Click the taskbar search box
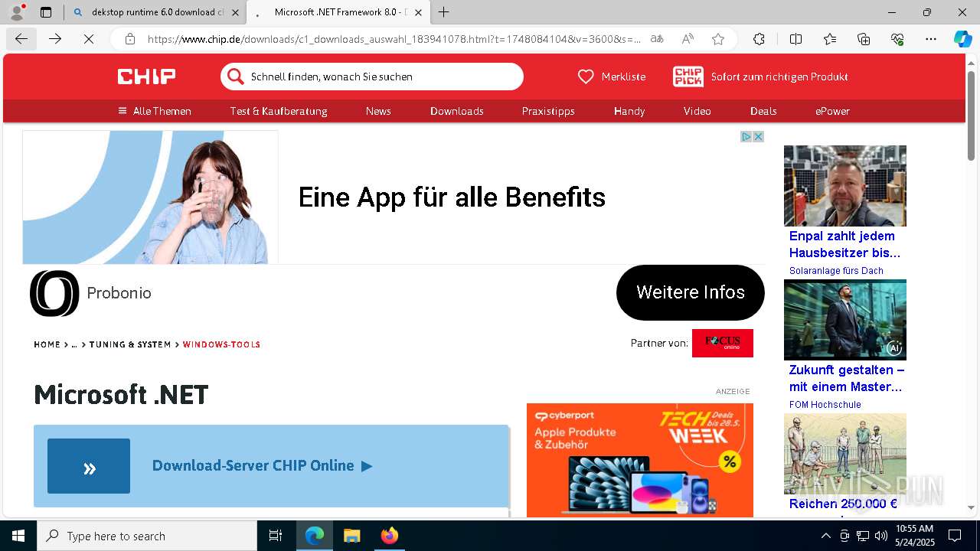The height and width of the screenshot is (551, 980). click(x=147, y=536)
